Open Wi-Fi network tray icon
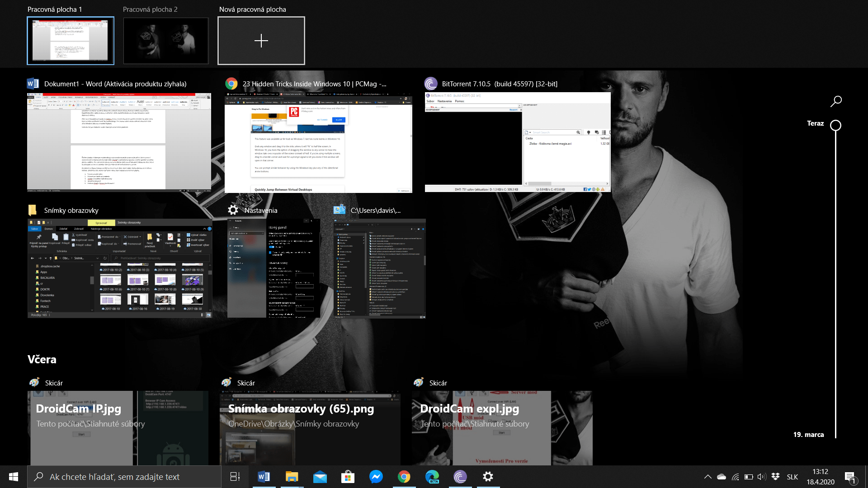The width and height of the screenshot is (868, 488). [x=736, y=477]
